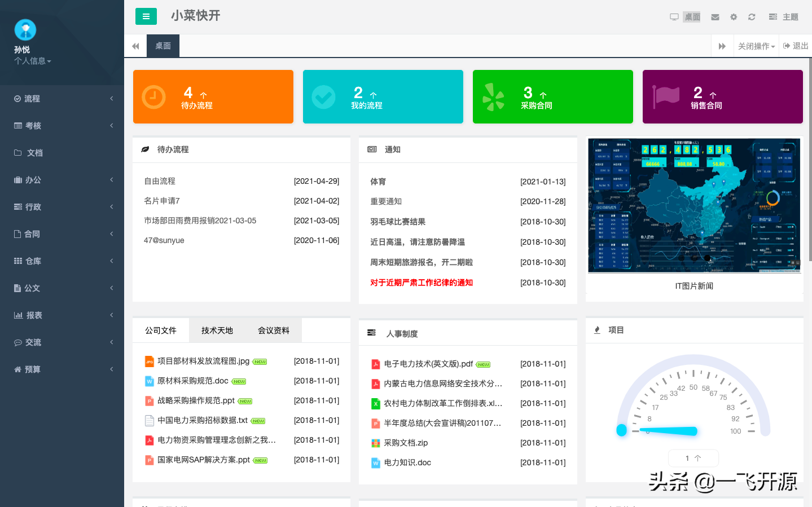Screen dimensions: 812x507
Task: Open 内蒙古电力信息网络安全技术分 file
Action: point(443,383)
